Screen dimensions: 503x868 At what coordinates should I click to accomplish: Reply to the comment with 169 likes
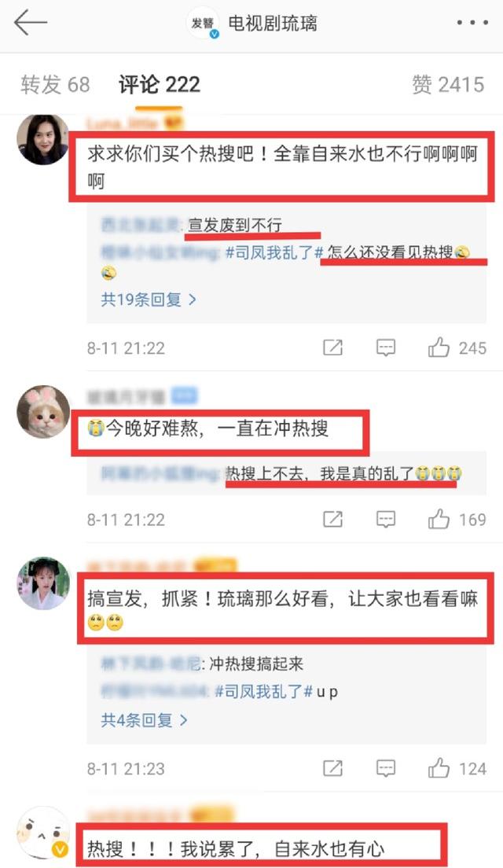click(385, 519)
